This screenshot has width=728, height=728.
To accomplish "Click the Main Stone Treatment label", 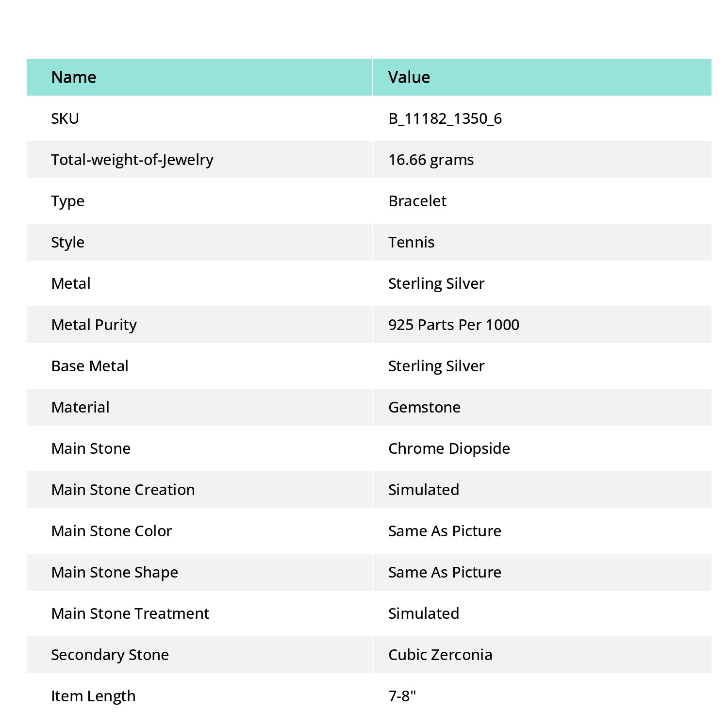I will pyautogui.click(x=131, y=613).
